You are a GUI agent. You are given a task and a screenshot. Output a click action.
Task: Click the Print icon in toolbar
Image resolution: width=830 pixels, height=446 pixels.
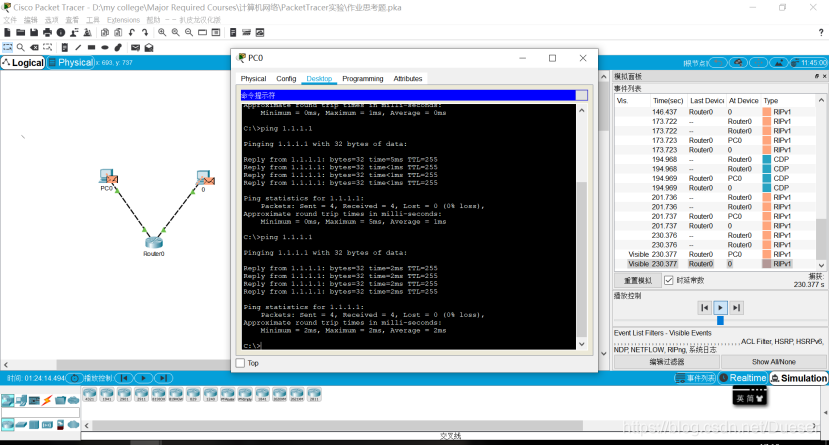(x=47, y=33)
